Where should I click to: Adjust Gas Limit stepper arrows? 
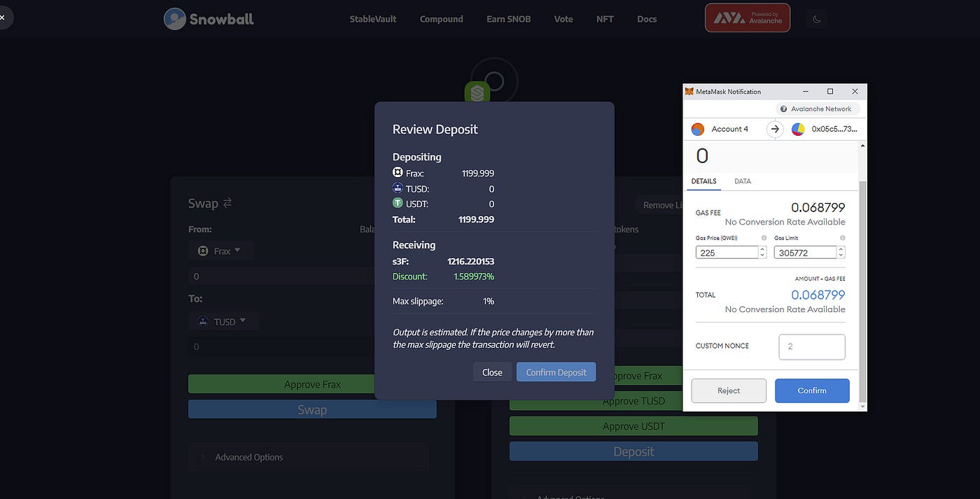pyautogui.click(x=841, y=253)
